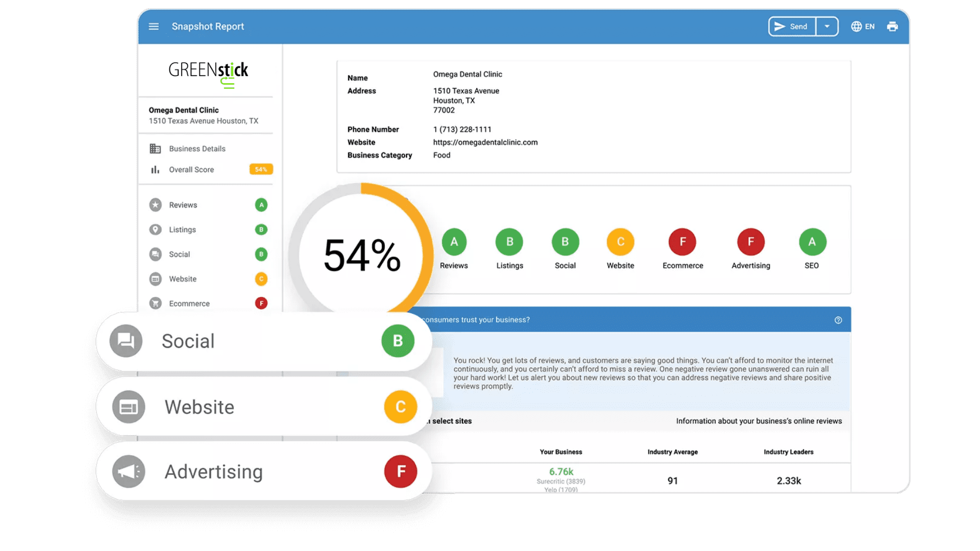Viewport: 980px width, 551px height.
Task: Click the Advertising megaphone icon
Action: [x=128, y=471]
